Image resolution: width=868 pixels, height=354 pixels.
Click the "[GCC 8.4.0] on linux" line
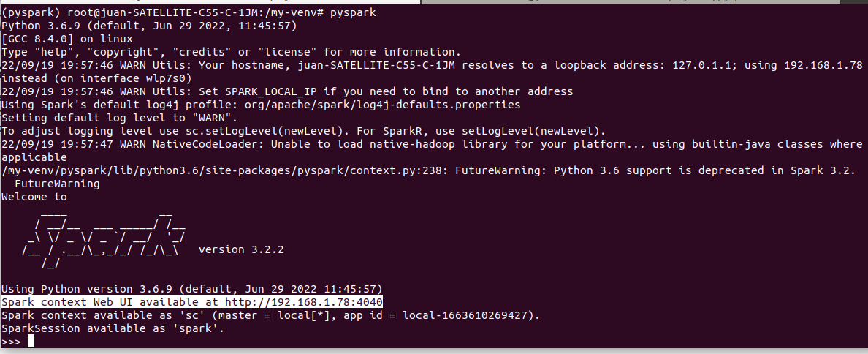click(x=67, y=39)
